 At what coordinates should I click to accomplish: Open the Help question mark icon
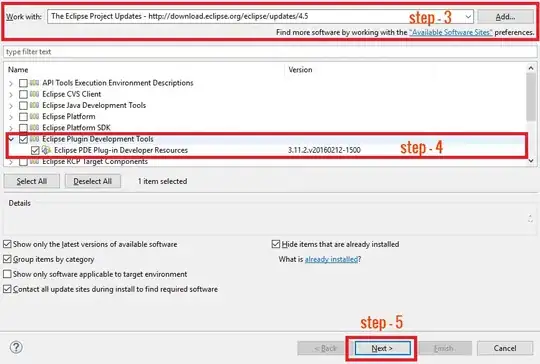16,347
